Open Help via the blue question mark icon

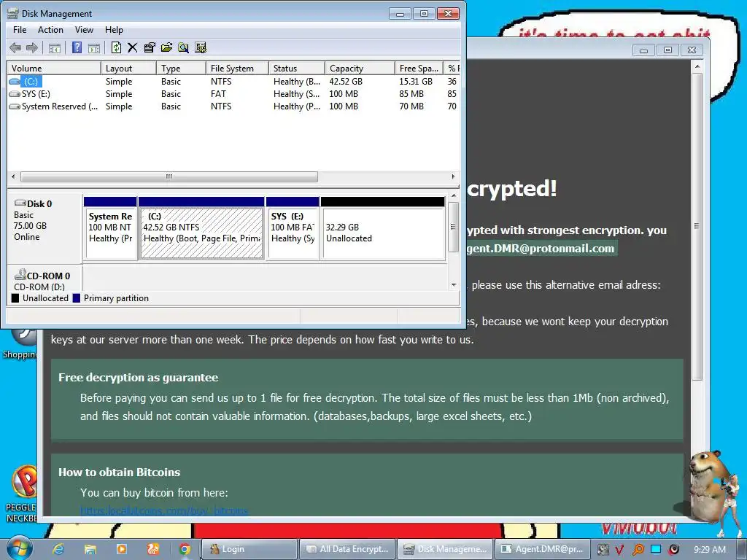(x=77, y=47)
